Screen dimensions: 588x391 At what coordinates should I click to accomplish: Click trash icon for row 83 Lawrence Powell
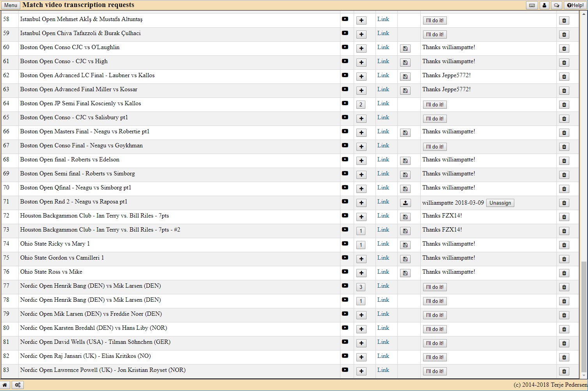point(564,371)
